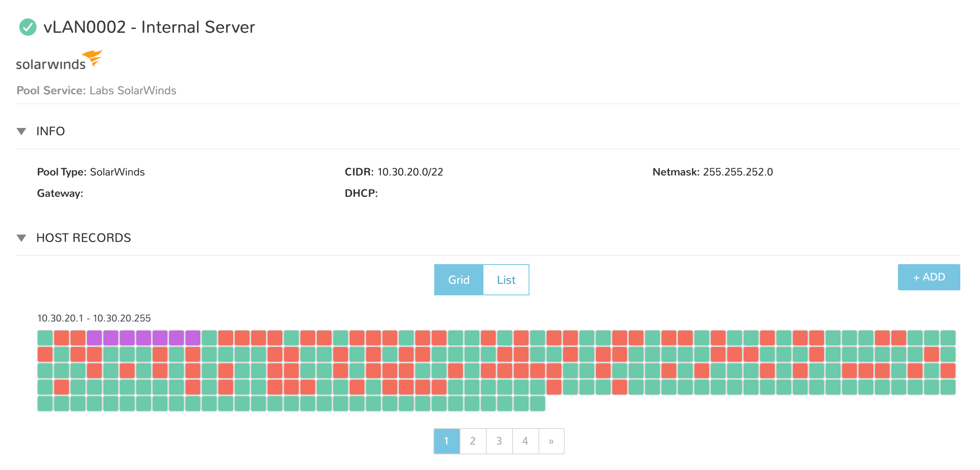
Task: Switch to List view
Action: click(506, 280)
